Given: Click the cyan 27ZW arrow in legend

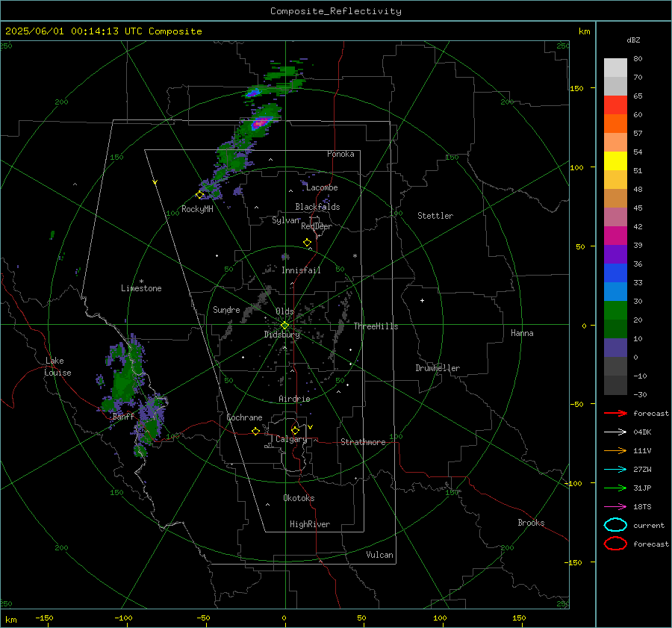Looking at the screenshot, I should [615, 470].
